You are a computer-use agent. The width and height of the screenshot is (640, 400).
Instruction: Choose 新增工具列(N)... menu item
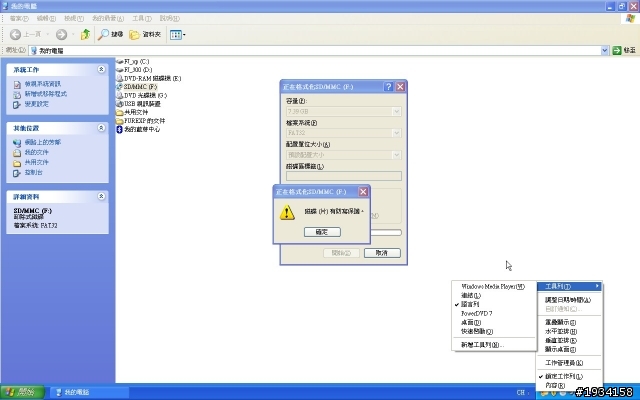pyautogui.click(x=494, y=345)
